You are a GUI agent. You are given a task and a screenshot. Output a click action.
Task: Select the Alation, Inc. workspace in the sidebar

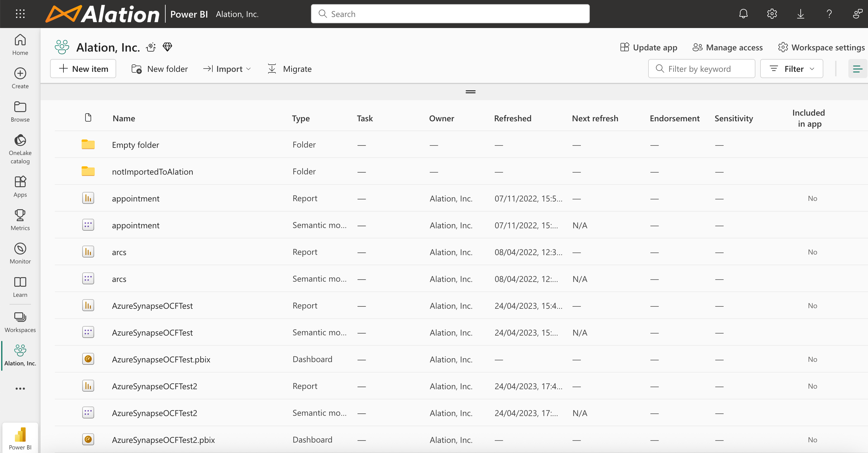(20, 355)
